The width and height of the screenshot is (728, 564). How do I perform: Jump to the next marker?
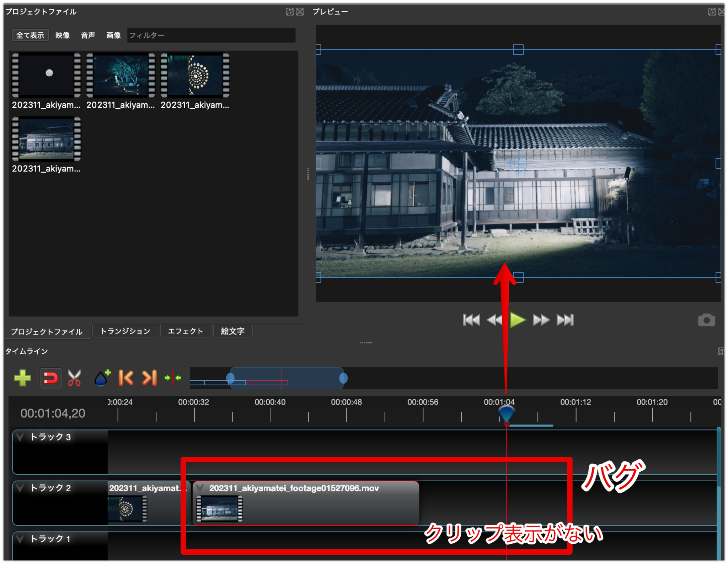tap(149, 378)
